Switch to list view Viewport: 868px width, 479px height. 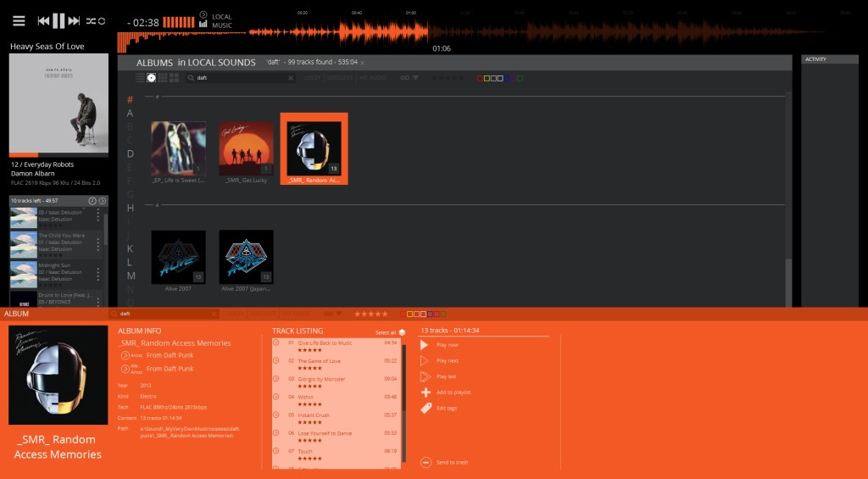[140, 78]
